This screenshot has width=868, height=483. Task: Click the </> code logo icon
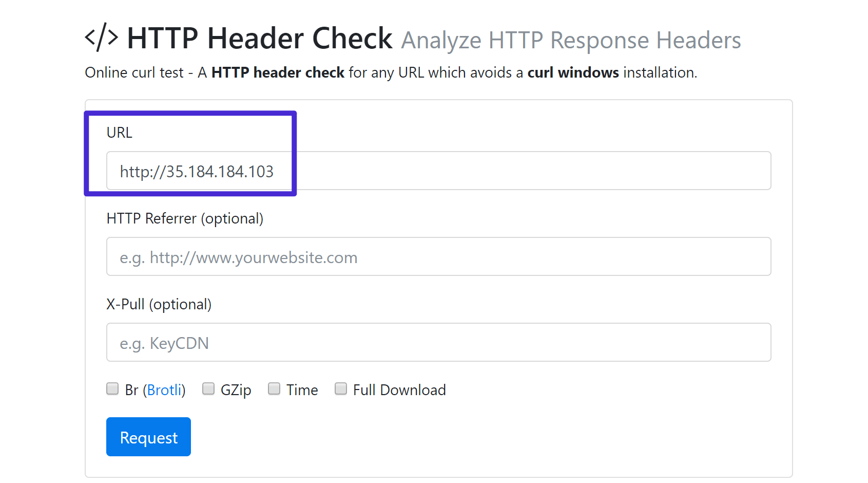pyautogui.click(x=101, y=38)
